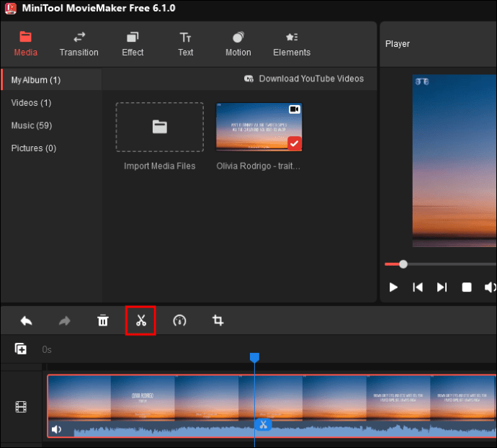497x448 pixels.
Task: Switch to the Effect tab
Action: 133,44
